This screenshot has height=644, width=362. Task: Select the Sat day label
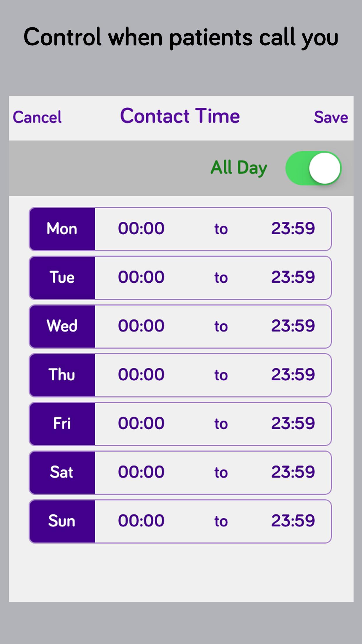[x=62, y=472]
